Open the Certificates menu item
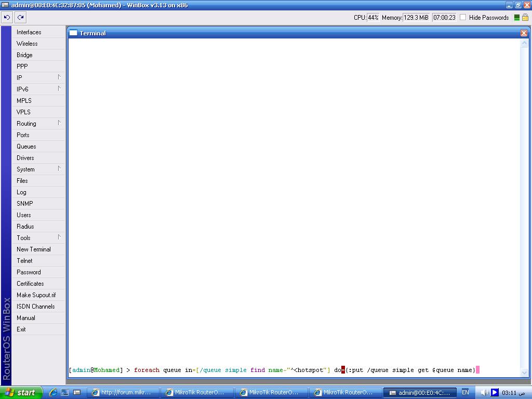The width and height of the screenshot is (532, 399). click(x=38, y=284)
